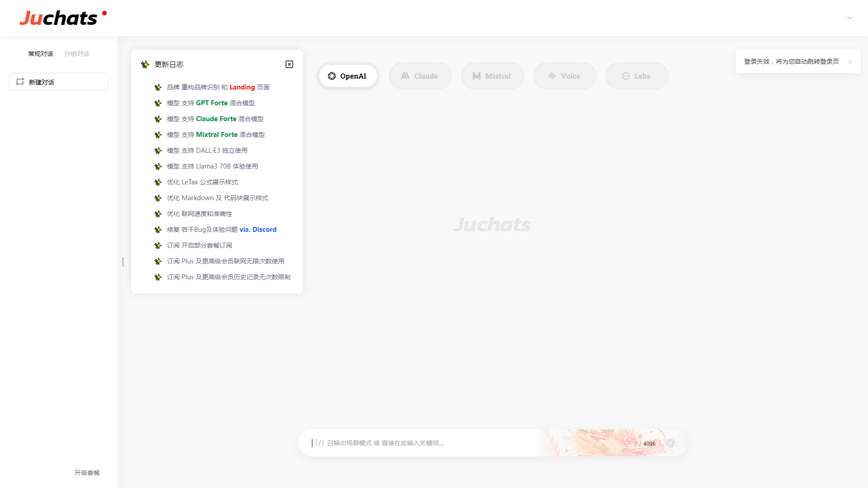Click bullet icon beside 开启部分套餐订阅 entry

tap(158, 246)
